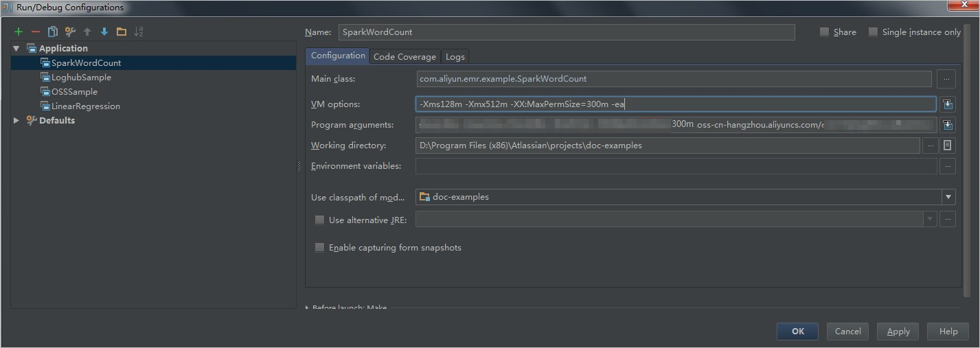Screen dimensions: 980x348
Task: Click the Name input field
Action: tap(567, 32)
